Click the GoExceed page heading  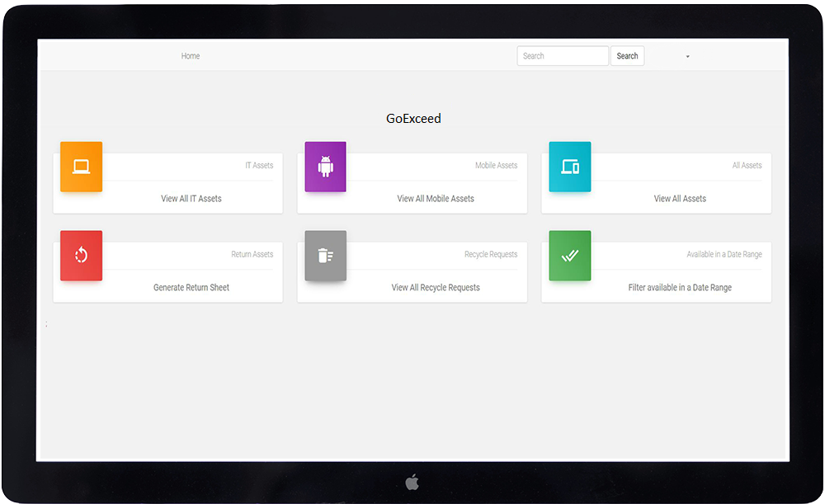(413, 119)
